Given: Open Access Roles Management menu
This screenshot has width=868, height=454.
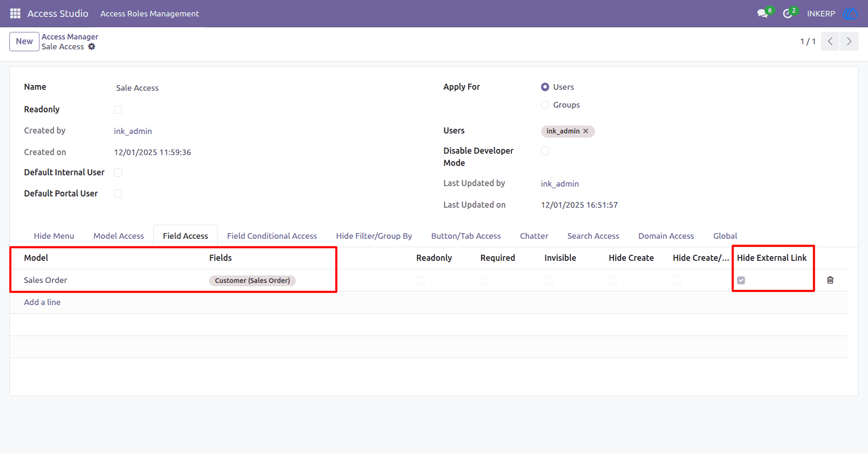Looking at the screenshot, I should [149, 14].
